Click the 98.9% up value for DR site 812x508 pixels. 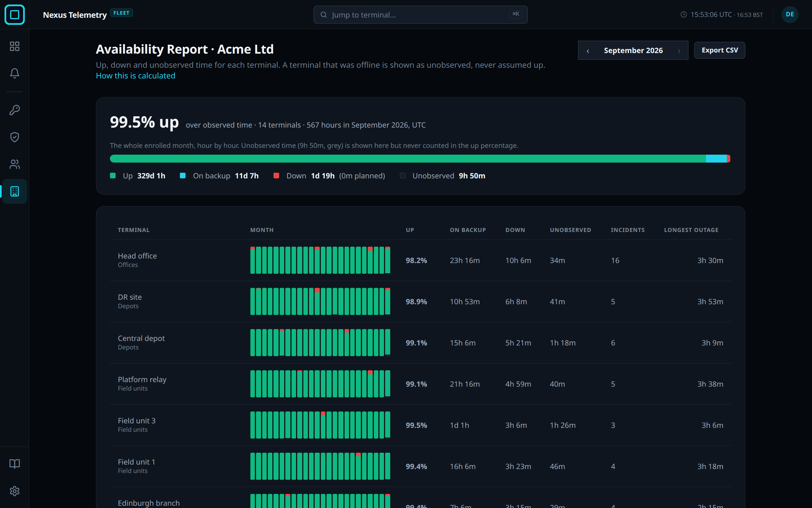coord(416,302)
